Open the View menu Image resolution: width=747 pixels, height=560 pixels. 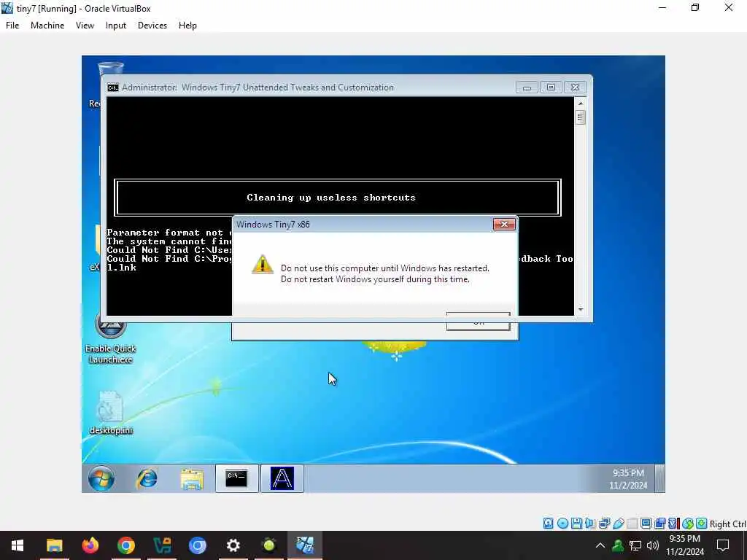85,26
